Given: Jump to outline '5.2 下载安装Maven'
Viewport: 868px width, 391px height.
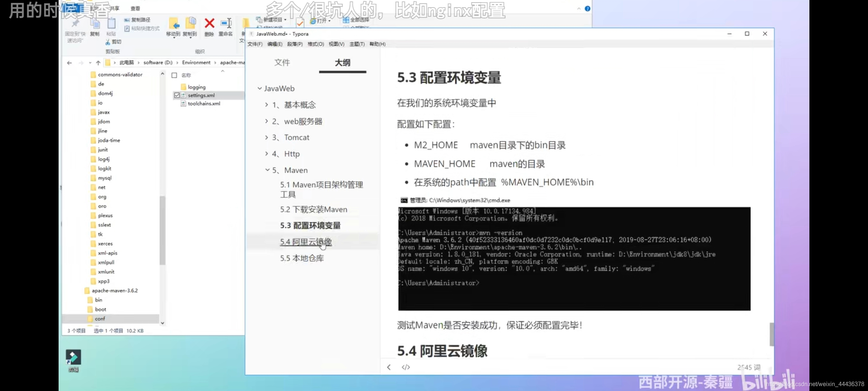Looking at the screenshot, I should pyautogui.click(x=314, y=210).
